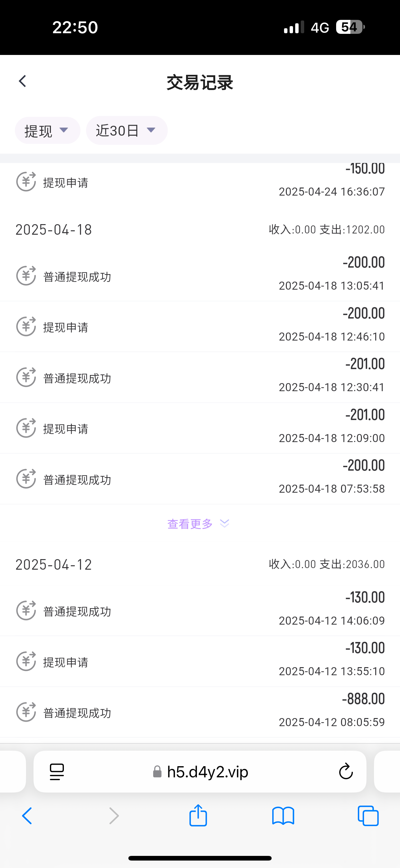Show Safari open tabs overview

tap(368, 816)
